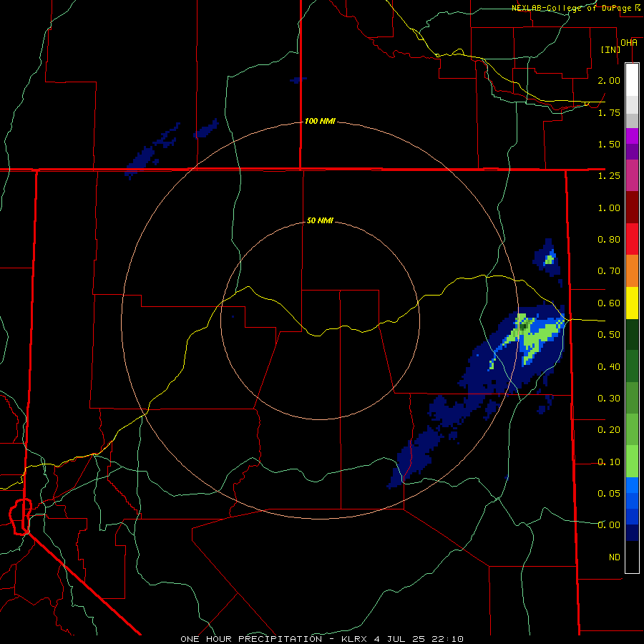Viewport: 644px width, 644px height.
Task: Click the 0.10 legend value
Action: click(x=609, y=462)
